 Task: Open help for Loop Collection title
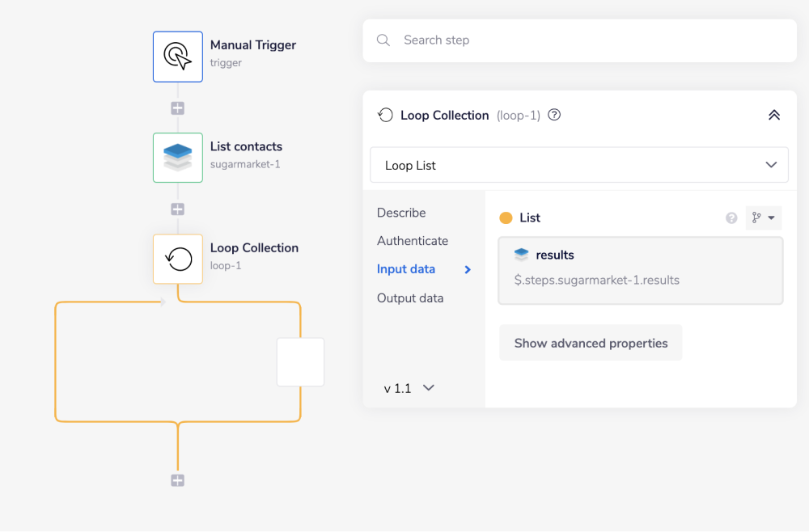point(554,115)
